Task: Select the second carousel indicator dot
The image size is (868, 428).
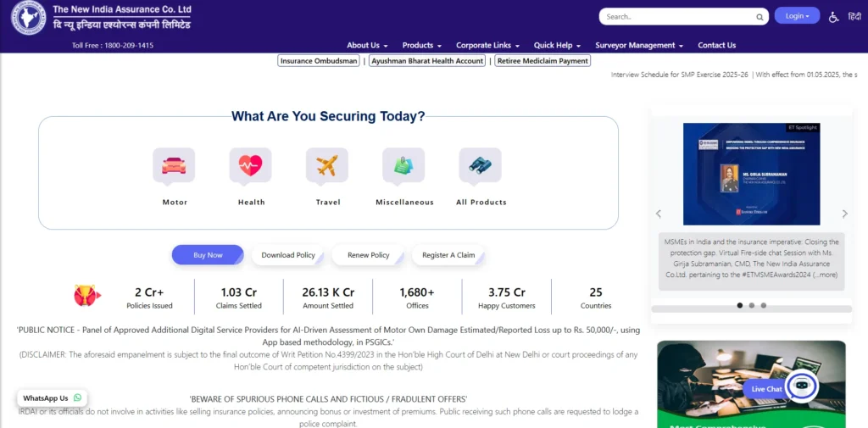Action: (x=751, y=305)
